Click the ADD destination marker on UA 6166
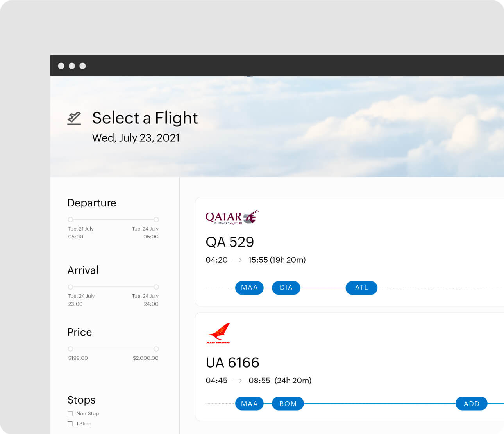Image resolution: width=504 pixels, height=434 pixels. (471, 404)
